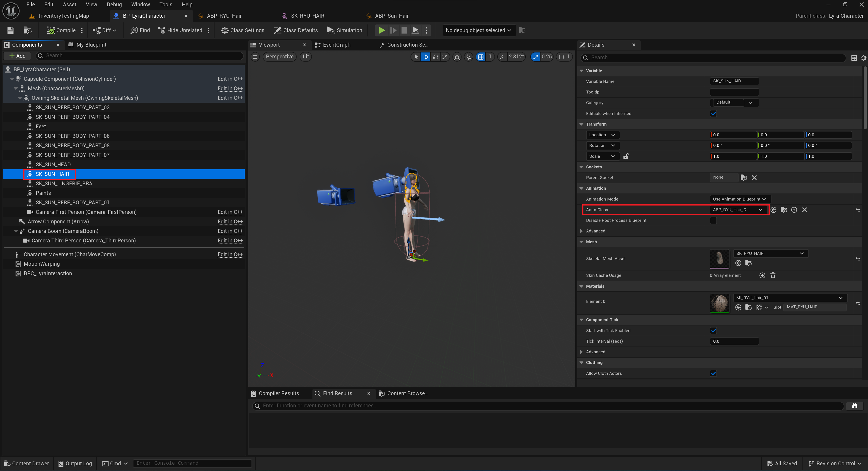
Task: Uncheck Allow Cloth Actors
Action: [x=713, y=373]
